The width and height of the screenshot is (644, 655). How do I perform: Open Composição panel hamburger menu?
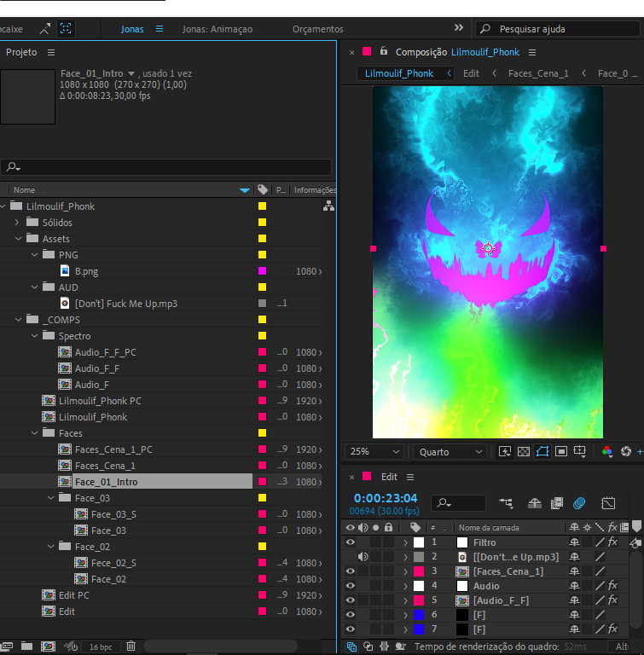tap(532, 52)
